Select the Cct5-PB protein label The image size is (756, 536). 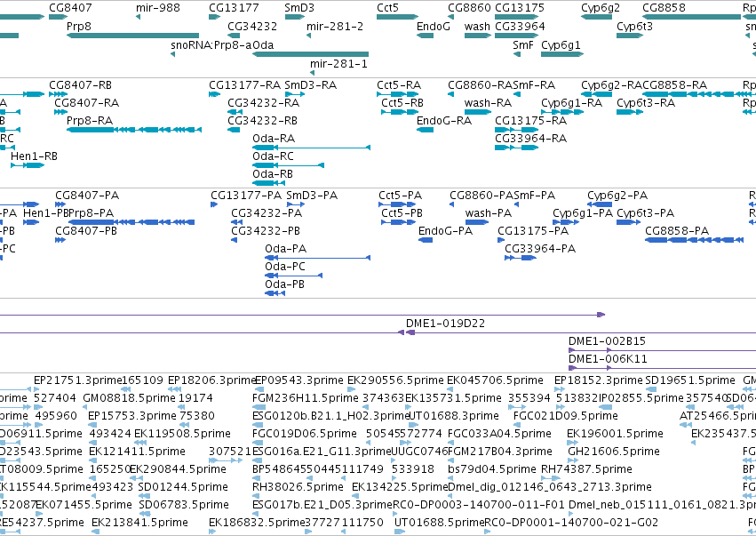[x=402, y=212]
